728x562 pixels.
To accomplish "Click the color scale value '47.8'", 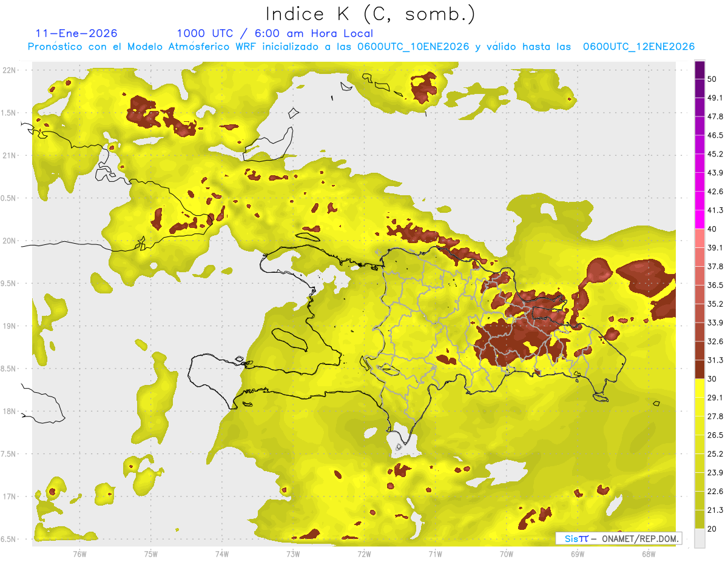I will 715,116.
